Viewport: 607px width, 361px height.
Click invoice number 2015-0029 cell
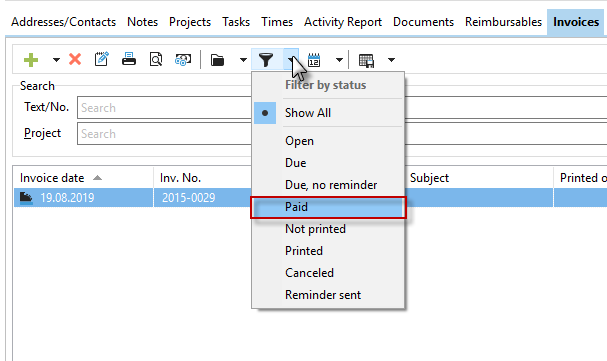click(189, 198)
